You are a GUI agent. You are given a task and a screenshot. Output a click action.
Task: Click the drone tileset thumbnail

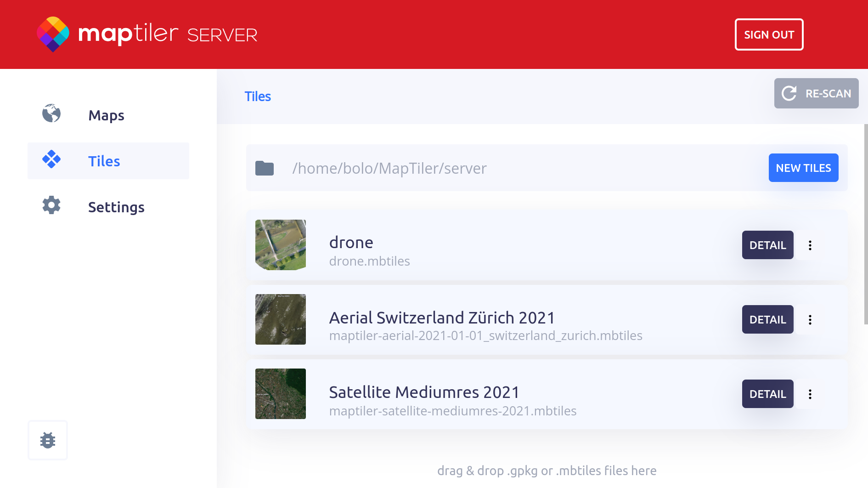[x=281, y=245]
